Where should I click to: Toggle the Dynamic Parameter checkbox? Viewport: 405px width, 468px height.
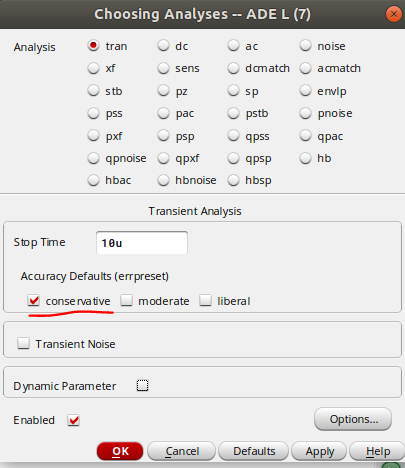pyautogui.click(x=142, y=386)
